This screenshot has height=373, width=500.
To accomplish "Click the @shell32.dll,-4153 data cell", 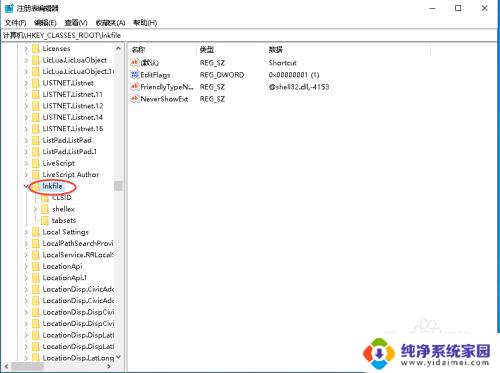I will [299, 87].
